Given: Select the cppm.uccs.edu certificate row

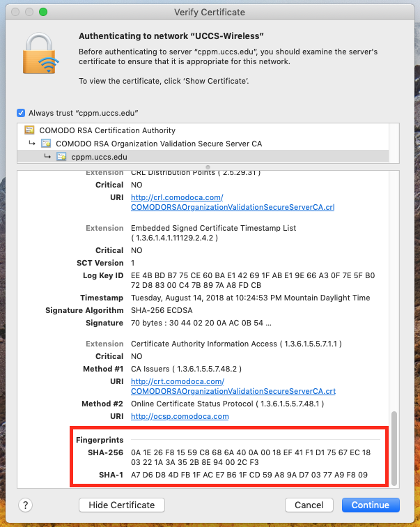Looking at the screenshot, I should (203, 157).
